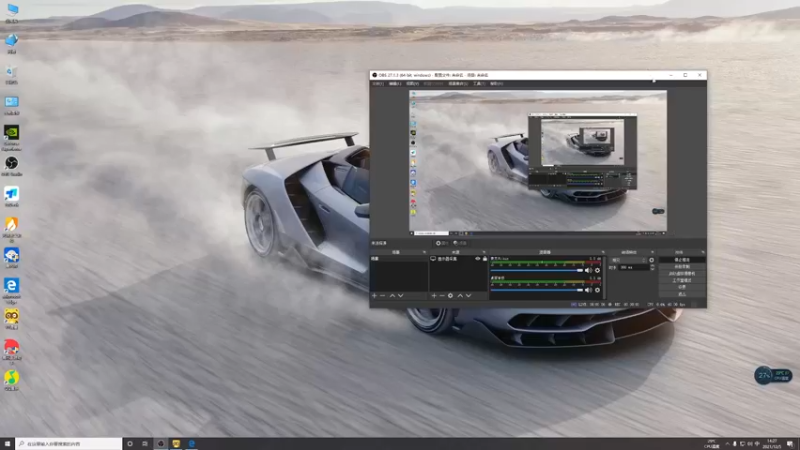Decrease transition duration with down stepper

pos(652,269)
